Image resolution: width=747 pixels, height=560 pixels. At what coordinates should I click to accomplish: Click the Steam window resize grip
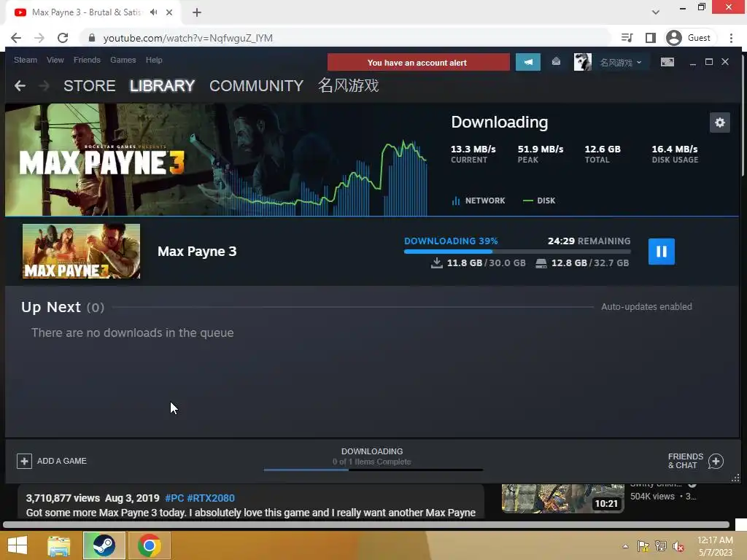735,478
